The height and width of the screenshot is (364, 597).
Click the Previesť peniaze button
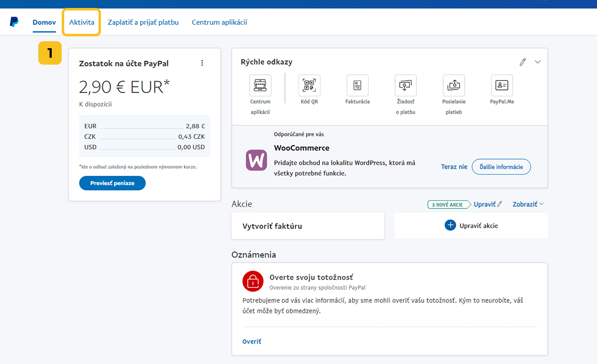(112, 183)
